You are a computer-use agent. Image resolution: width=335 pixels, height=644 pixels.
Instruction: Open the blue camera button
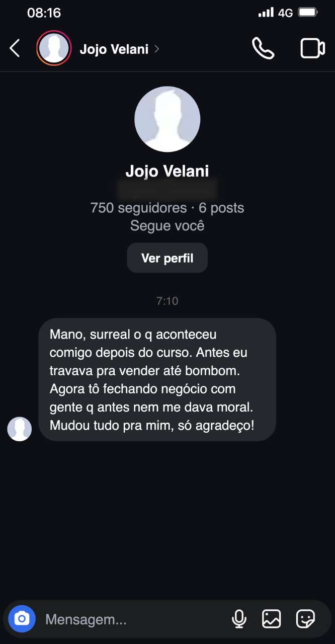pyautogui.click(x=22, y=618)
